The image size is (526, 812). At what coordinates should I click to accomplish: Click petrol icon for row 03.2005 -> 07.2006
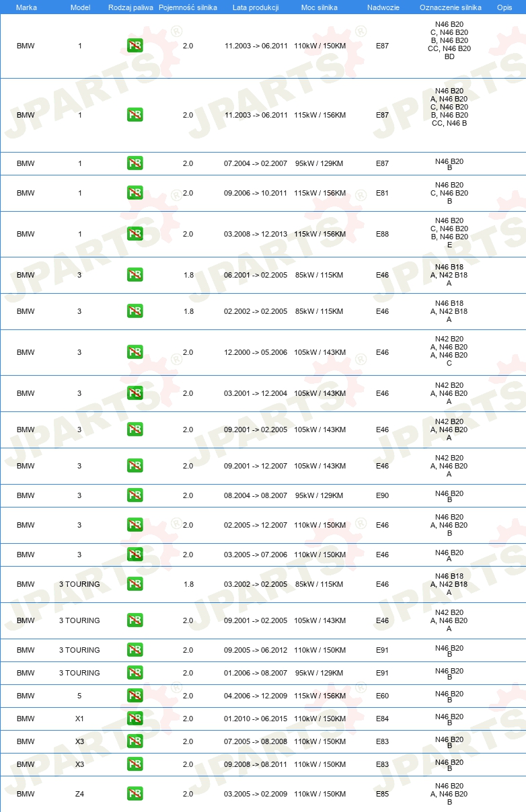pyautogui.click(x=135, y=555)
